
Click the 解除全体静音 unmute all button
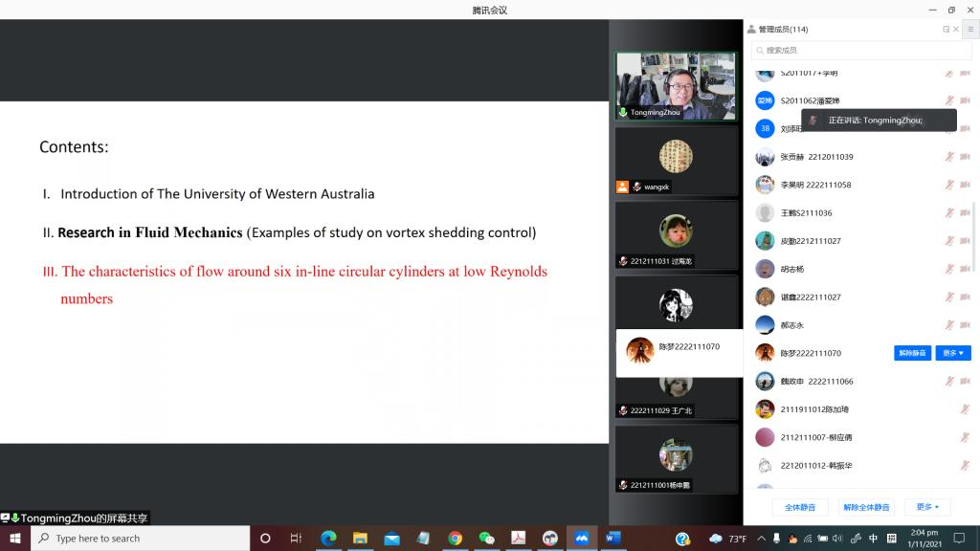(866, 507)
